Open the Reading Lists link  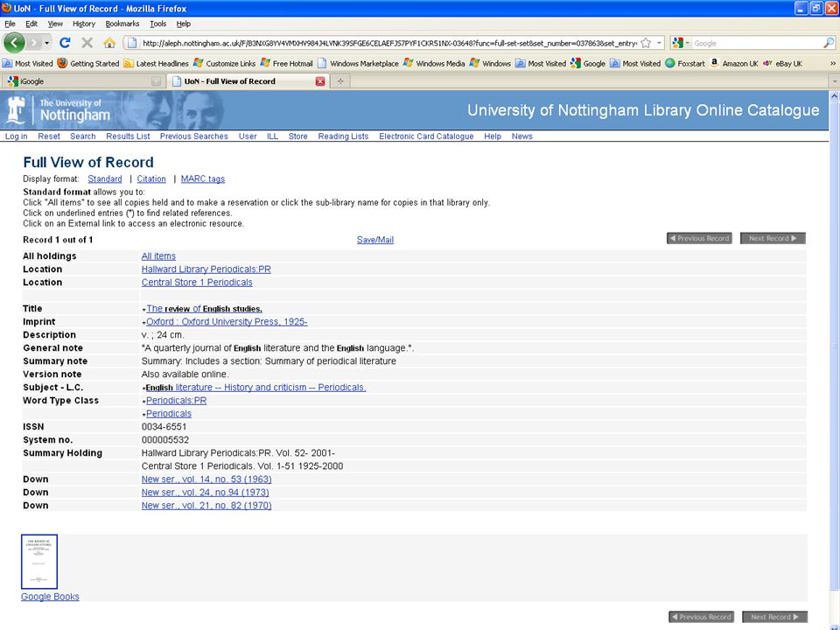pyautogui.click(x=343, y=136)
